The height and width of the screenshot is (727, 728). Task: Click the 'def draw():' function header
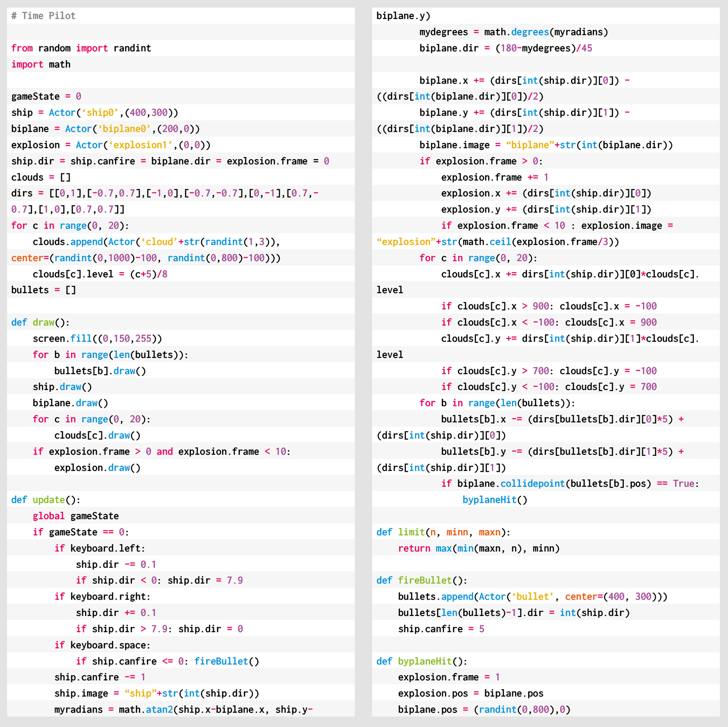40,322
